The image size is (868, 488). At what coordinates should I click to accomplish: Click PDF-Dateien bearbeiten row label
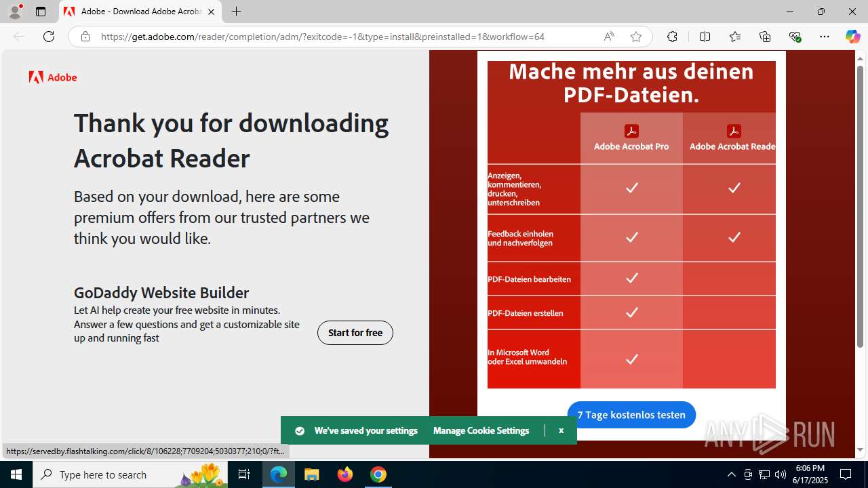[529, 279]
